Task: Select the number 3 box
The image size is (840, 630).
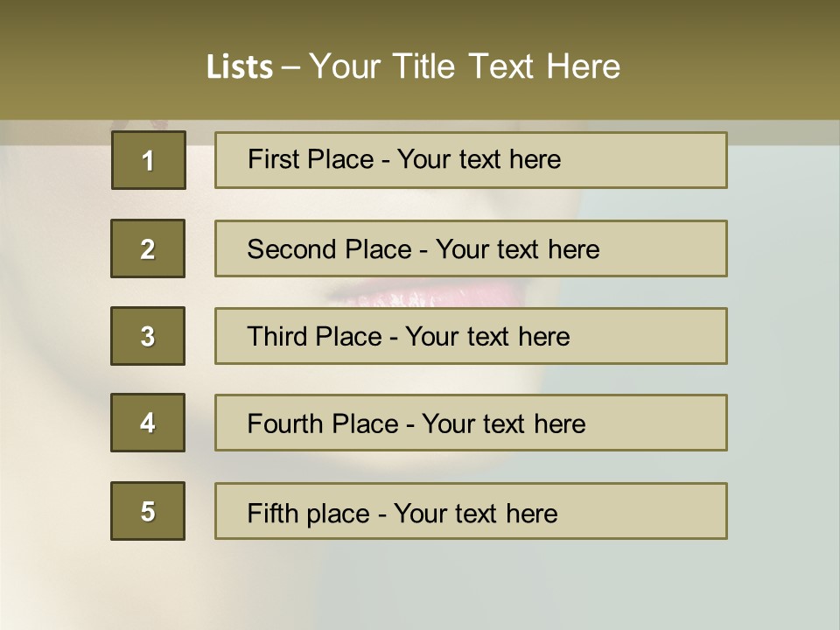Action: tap(148, 336)
